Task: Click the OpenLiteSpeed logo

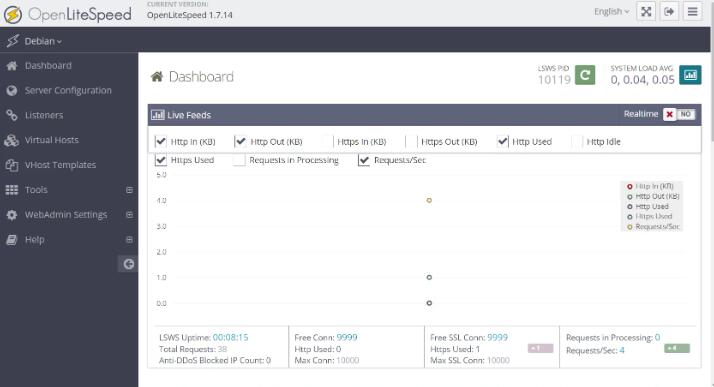Action: tap(68, 15)
